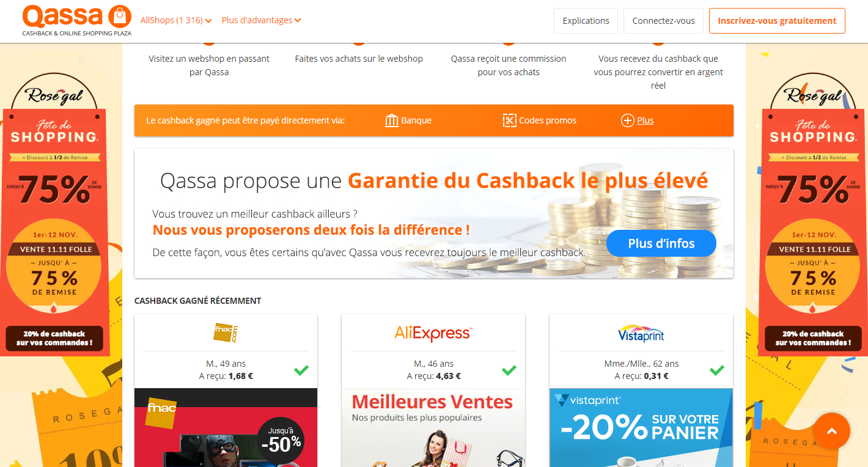This screenshot has height=467, width=868.
Task: Click the green checkmark on the Vistaprint card
Action: pyautogui.click(x=717, y=370)
